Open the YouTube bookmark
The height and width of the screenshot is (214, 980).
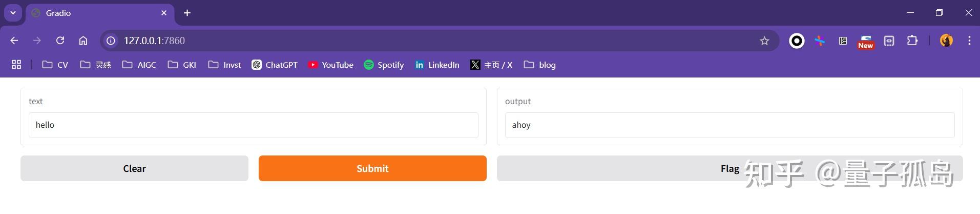point(330,65)
